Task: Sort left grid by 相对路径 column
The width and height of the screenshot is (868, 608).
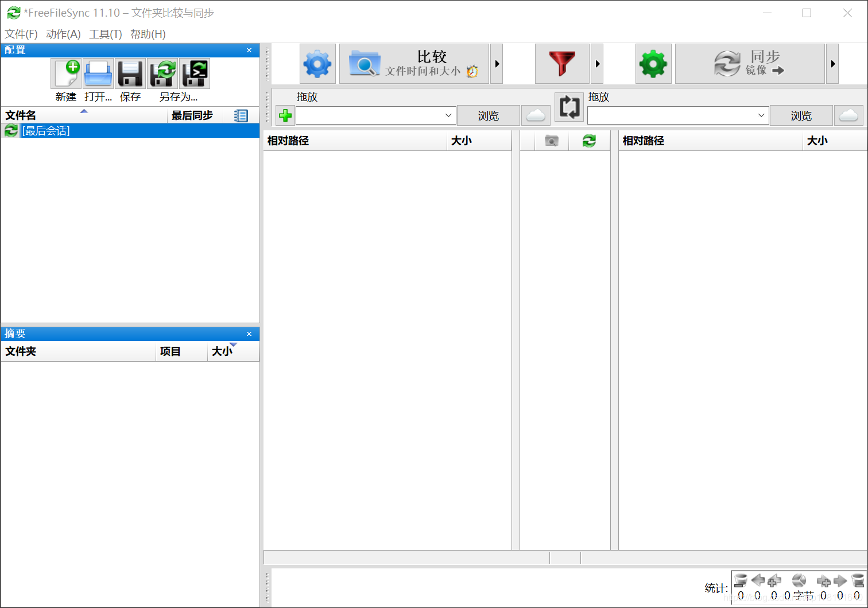Action: (x=355, y=141)
